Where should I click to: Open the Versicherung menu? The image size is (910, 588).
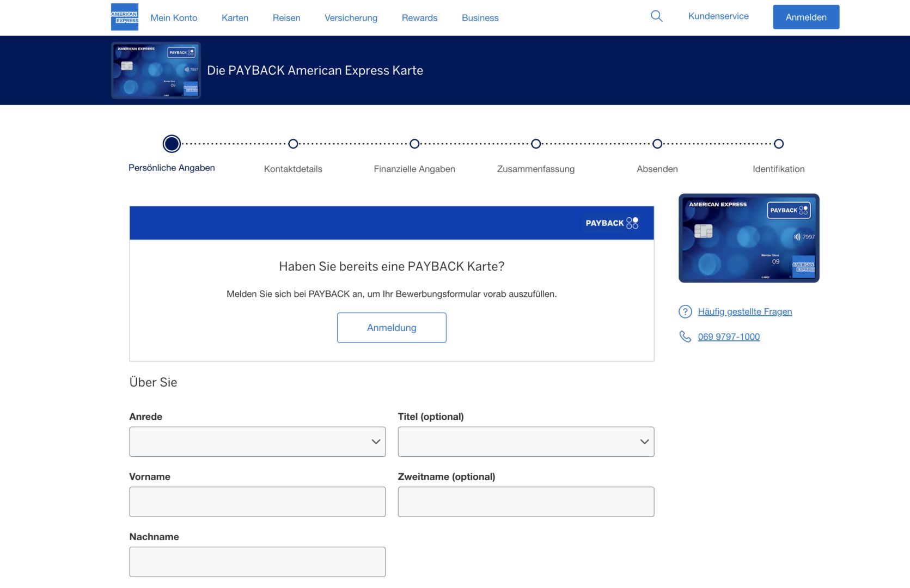click(x=351, y=18)
